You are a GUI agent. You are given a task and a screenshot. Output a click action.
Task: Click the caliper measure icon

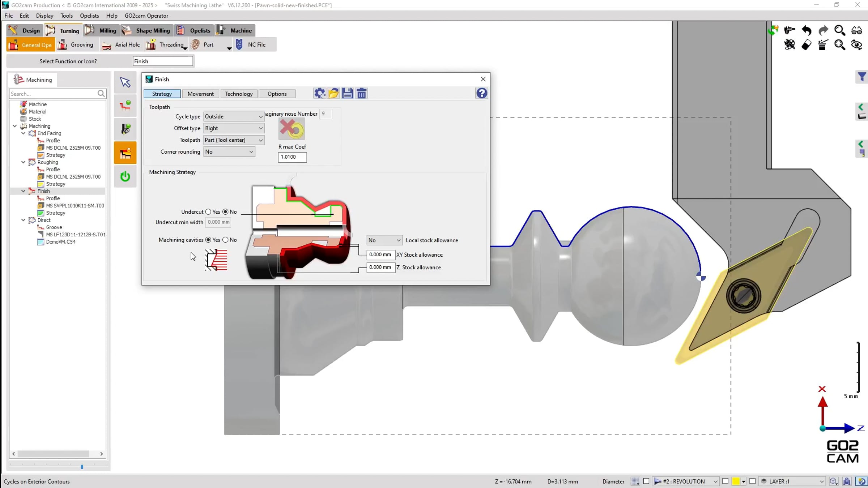point(790,30)
